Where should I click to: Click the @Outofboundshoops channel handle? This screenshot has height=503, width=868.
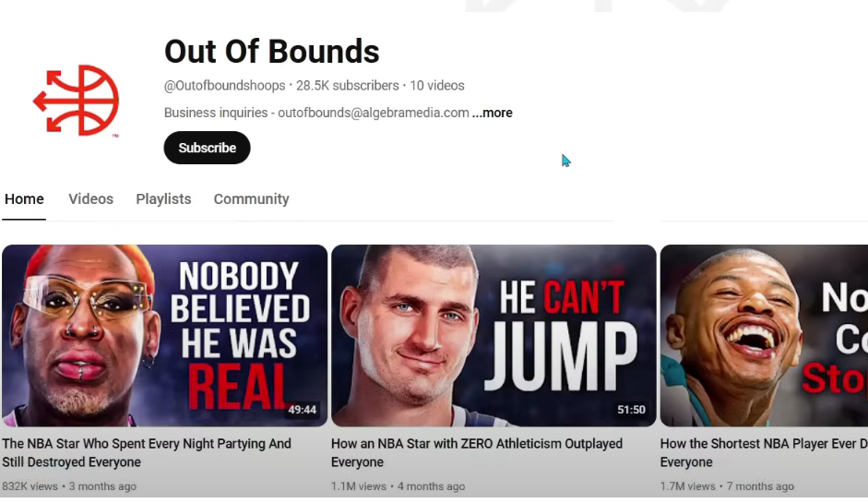pos(225,86)
